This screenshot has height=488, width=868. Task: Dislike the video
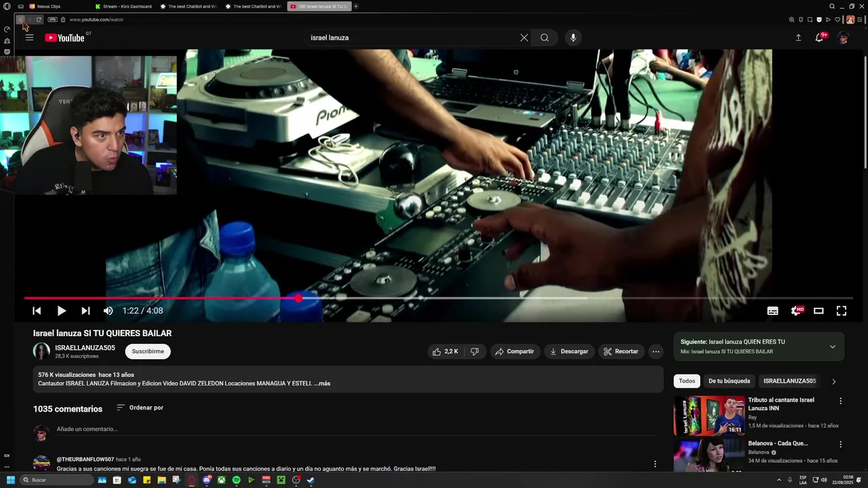pos(475,351)
